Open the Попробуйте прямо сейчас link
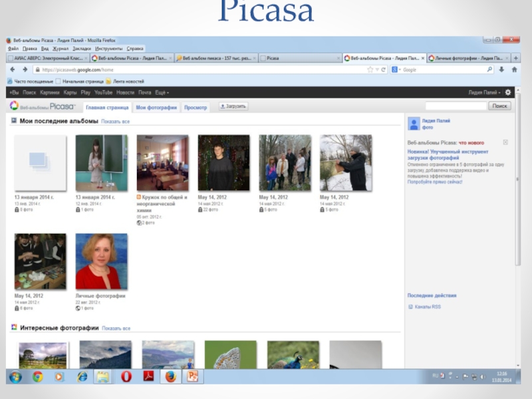Screen dimensions: 532x399 click(x=435, y=182)
